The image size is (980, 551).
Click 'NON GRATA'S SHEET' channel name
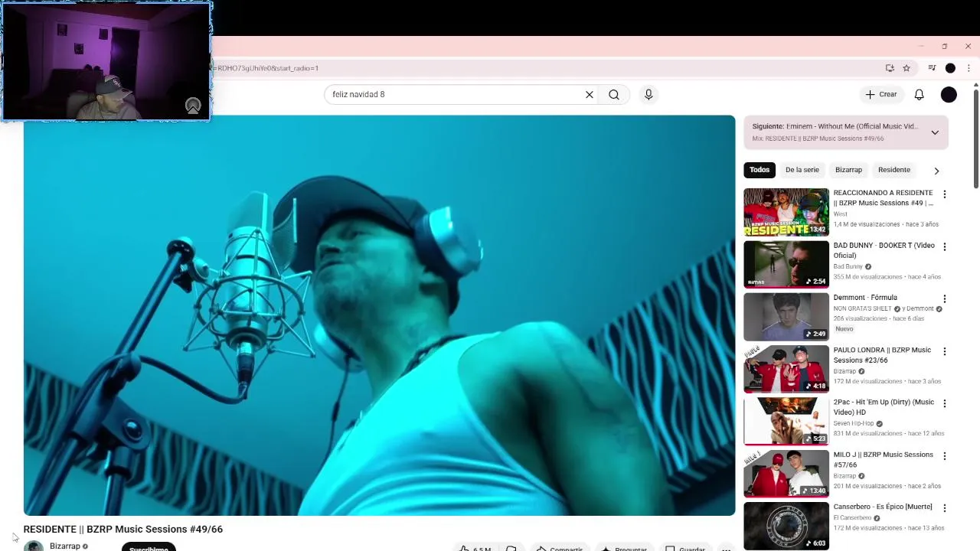862,309
